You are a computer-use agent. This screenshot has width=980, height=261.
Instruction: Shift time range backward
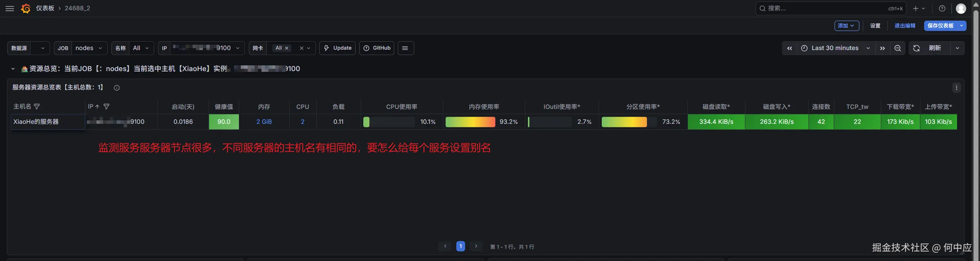789,48
